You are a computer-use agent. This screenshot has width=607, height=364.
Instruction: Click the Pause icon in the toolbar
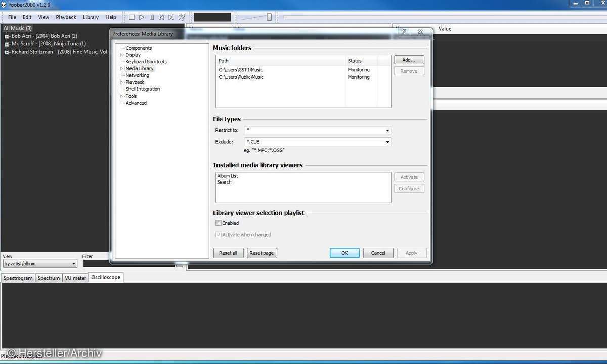click(152, 17)
